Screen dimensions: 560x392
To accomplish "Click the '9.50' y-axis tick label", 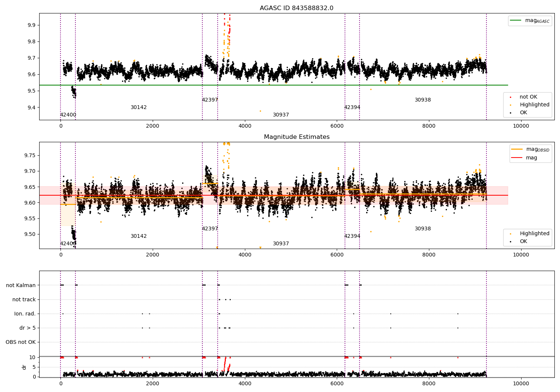I will click(x=30, y=234).
